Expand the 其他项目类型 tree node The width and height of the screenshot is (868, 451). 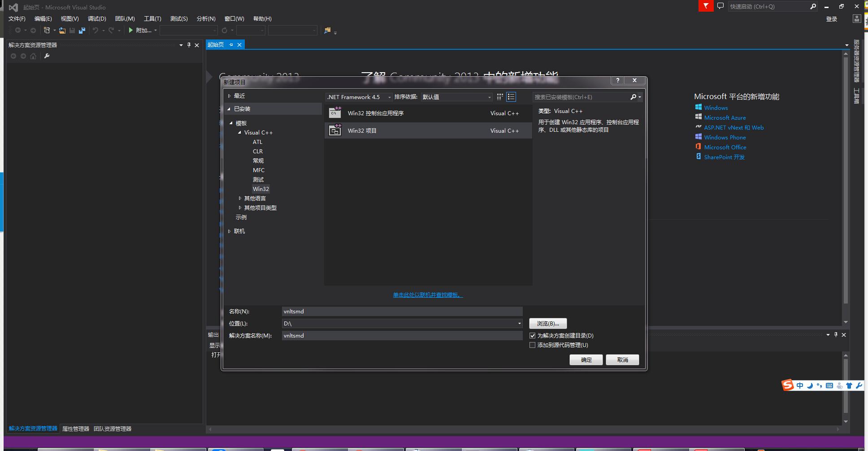(x=240, y=208)
